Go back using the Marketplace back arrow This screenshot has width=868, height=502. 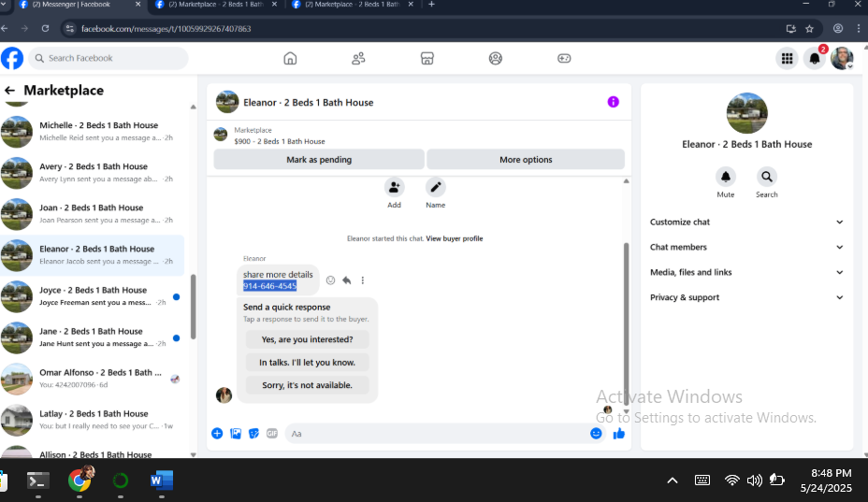[9, 91]
